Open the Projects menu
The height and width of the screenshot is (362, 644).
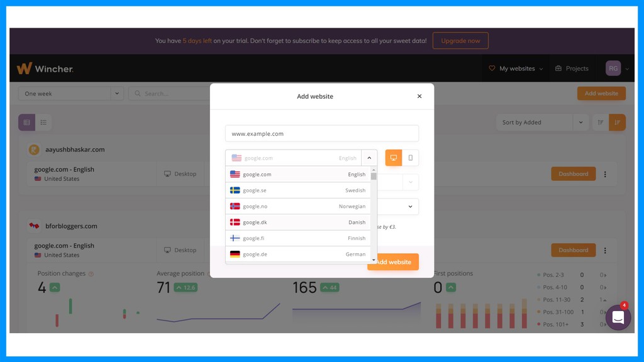tap(572, 68)
